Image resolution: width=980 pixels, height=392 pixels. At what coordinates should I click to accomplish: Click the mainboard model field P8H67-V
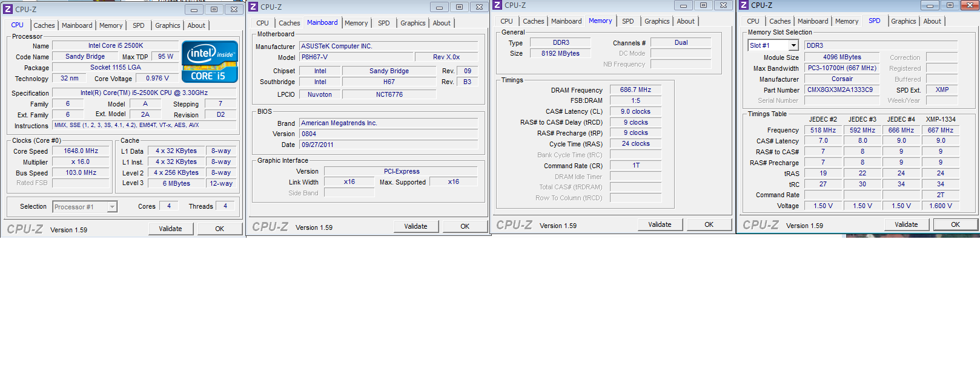click(356, 57)
